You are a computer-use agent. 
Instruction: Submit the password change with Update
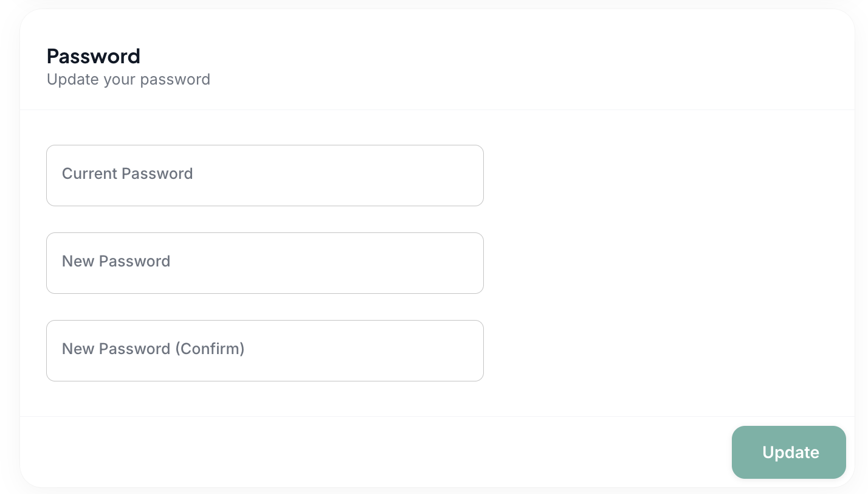[788, 452]
